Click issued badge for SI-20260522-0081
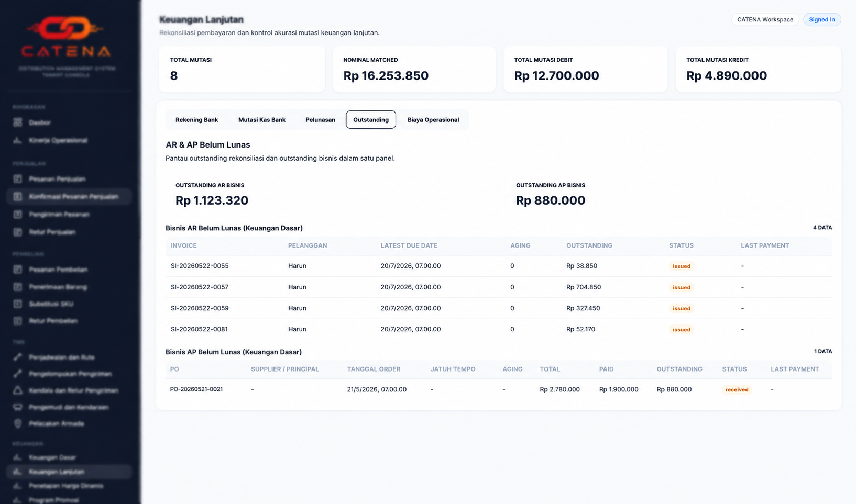The width and height of the screenshot is (856, 504). tap(682, 330)
